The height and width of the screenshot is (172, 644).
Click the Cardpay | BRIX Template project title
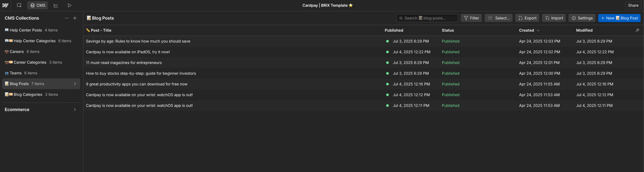[x=327, y=5]
